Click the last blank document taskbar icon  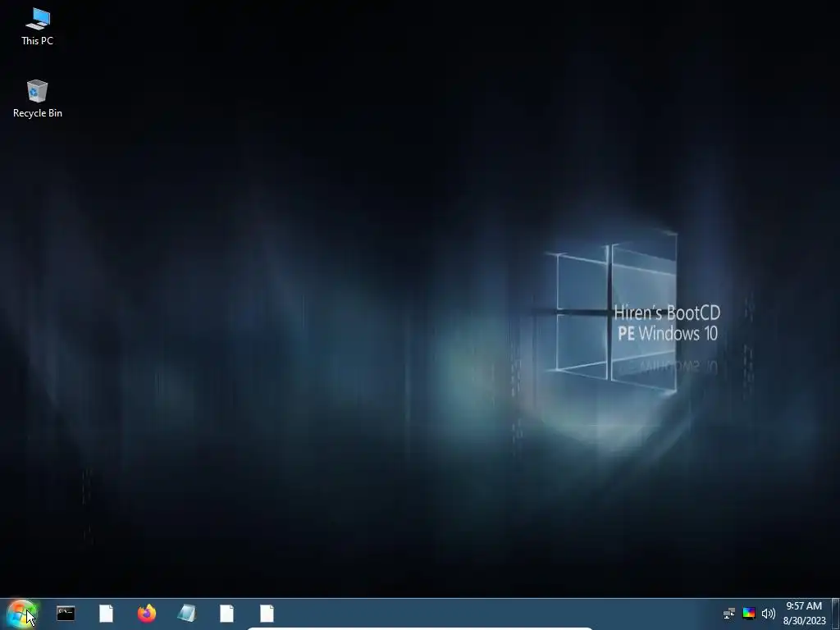click(x=267, y=614)
